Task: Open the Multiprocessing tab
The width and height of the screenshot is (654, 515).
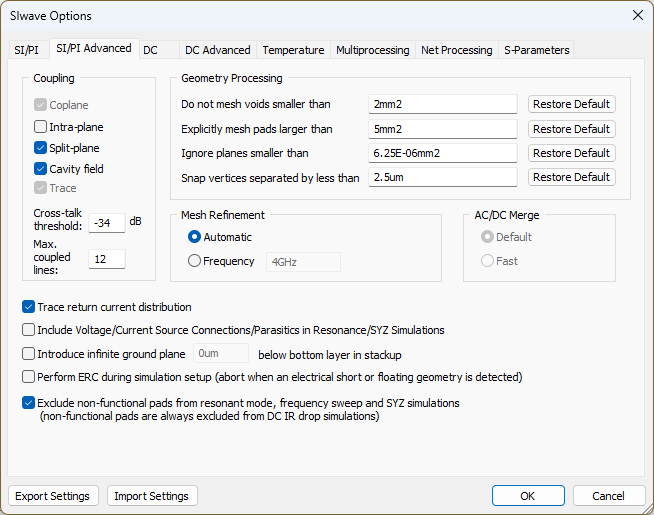Action: (372, 50)
